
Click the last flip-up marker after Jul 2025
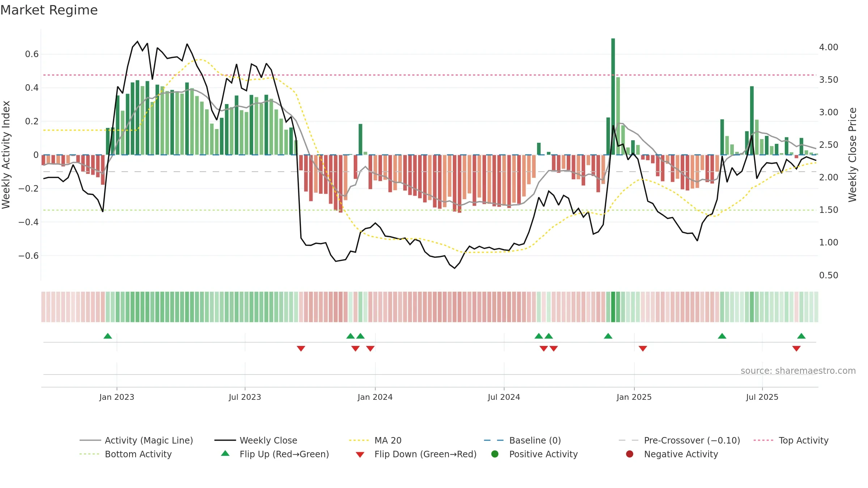click(x=801, y=336)
